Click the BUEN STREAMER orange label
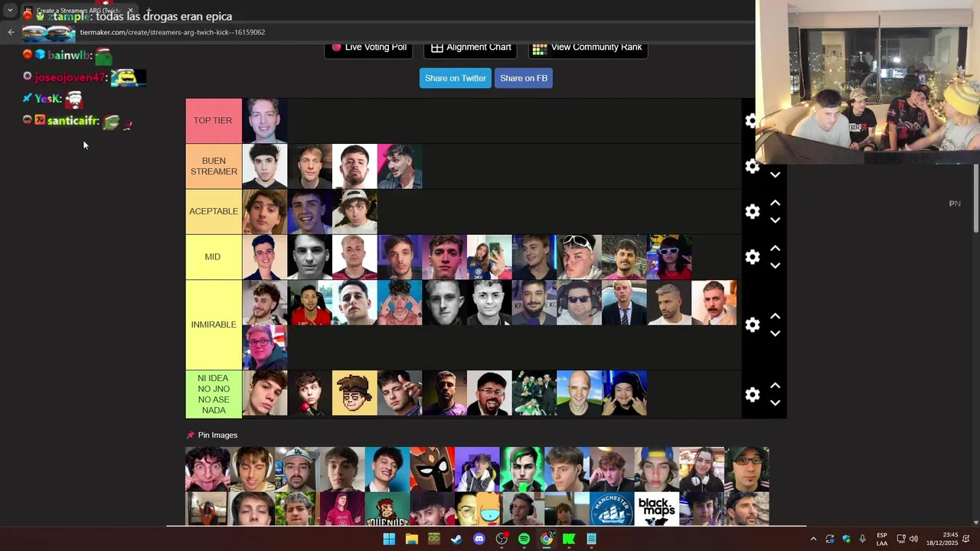Screen dimensions: 980x551 (214, 166)
